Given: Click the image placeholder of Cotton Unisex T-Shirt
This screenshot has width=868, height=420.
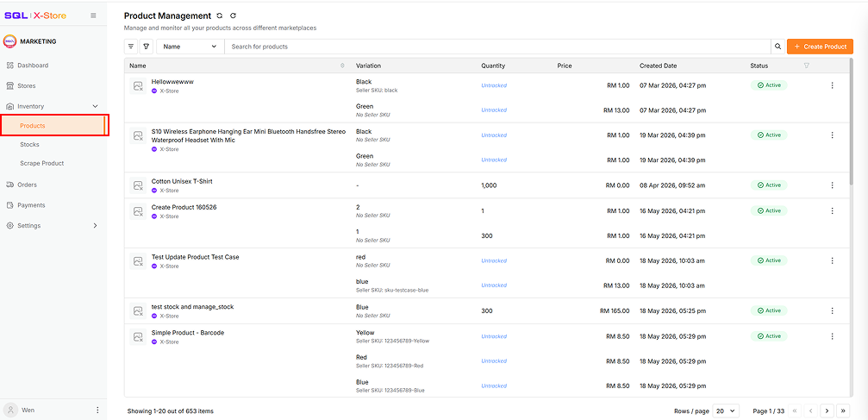Looking at the screenshot, I should [x=138, y=185].
